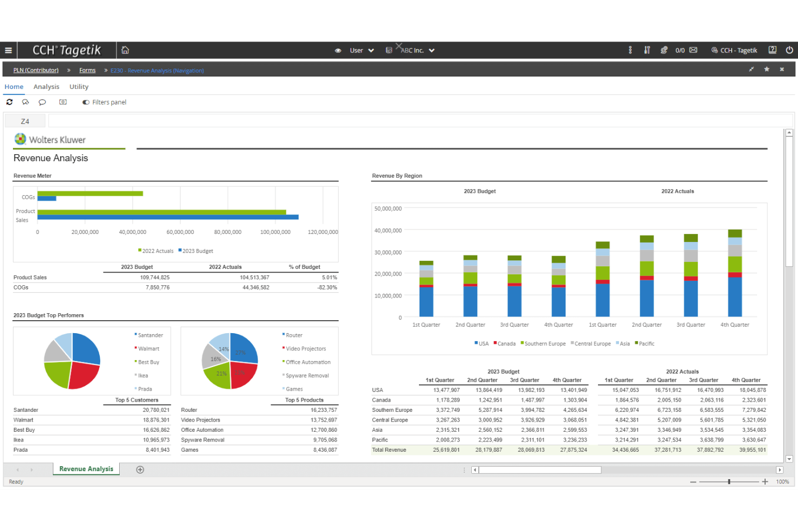Toggle the eye visibility icon near User

338,50
